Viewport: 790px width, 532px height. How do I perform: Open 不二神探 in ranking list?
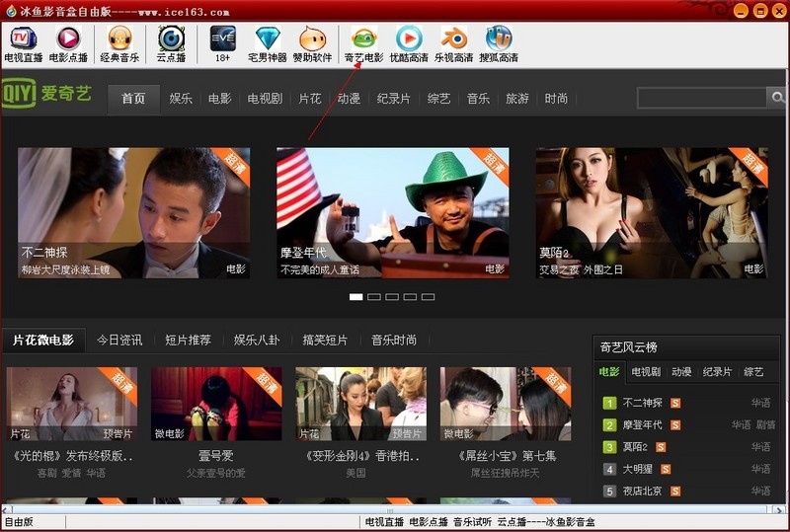pos(643,403)
